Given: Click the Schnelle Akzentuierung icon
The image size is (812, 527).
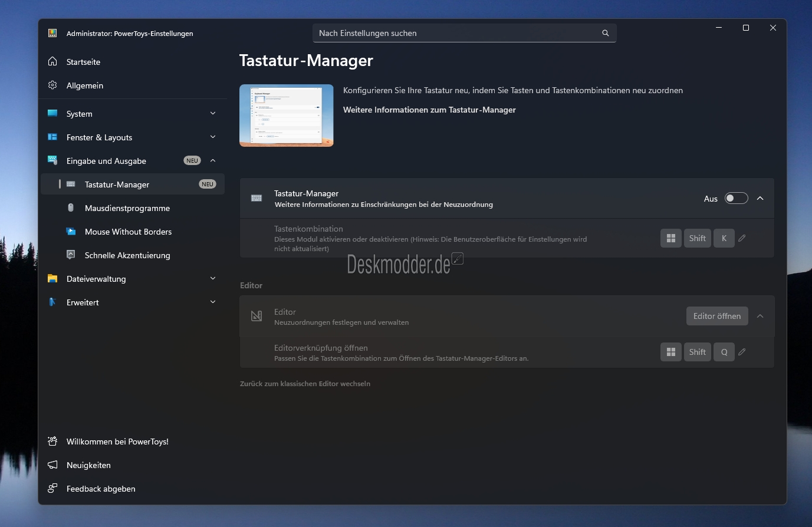Looking at the screenshot, I should coord(71,255).
